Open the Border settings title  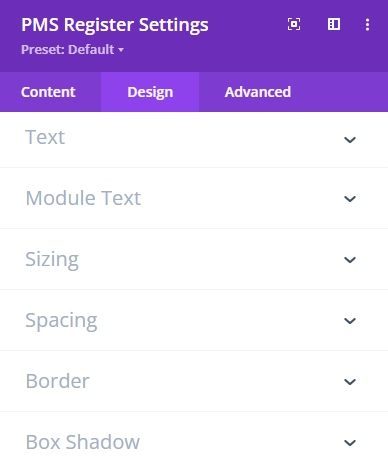(x=57, y=381)
